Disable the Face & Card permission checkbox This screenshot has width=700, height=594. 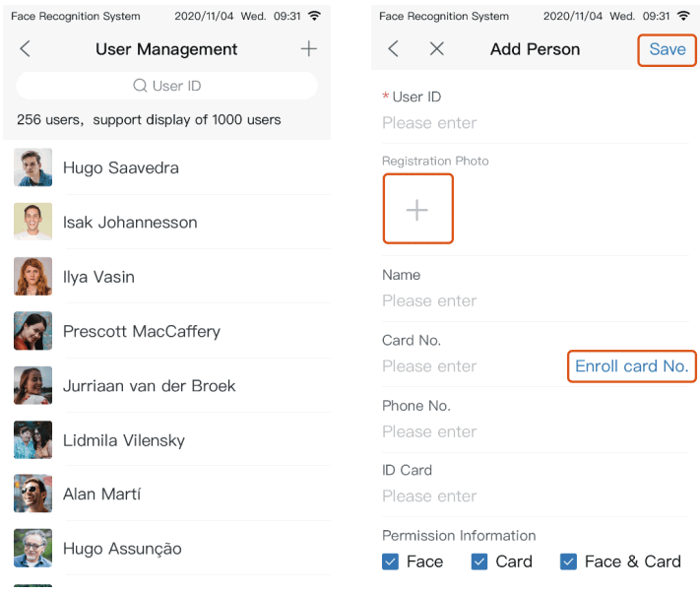coord(568,561)
